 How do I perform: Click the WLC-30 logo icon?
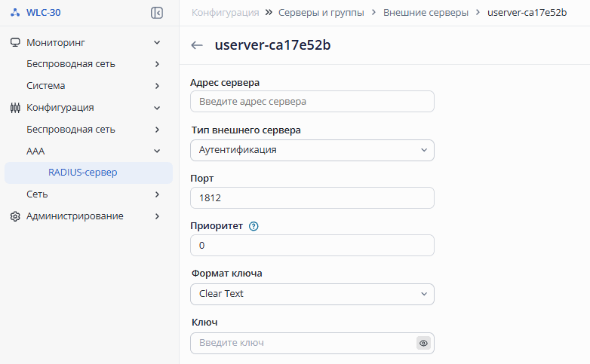[15, 12]
